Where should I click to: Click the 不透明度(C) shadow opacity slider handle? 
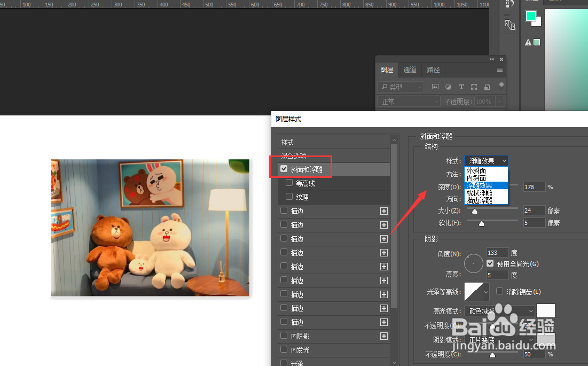(493, 355)
